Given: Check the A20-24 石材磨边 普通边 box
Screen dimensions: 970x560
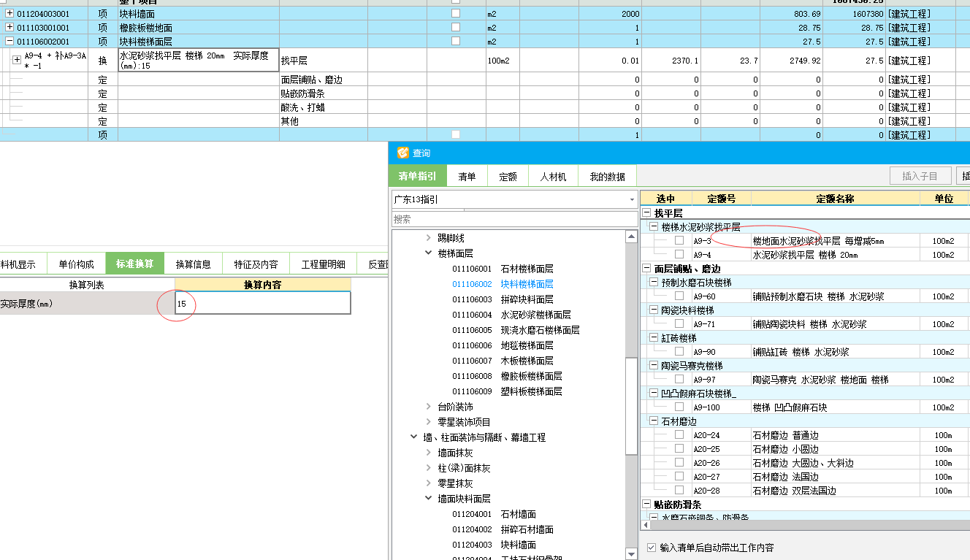Looking at the screenshot, I should coord(679,434).
